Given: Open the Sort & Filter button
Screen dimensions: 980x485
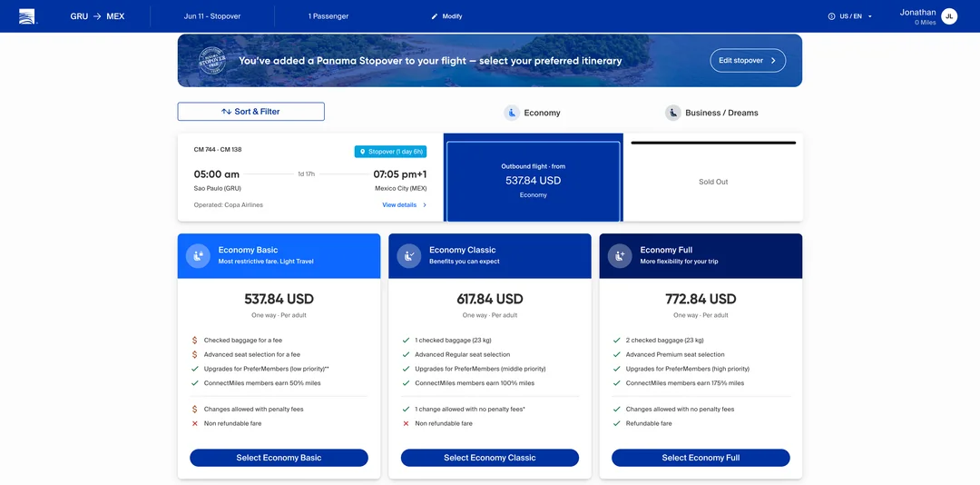Looking at the screenshot, I should pyautogui.click(x=250, y=112).
